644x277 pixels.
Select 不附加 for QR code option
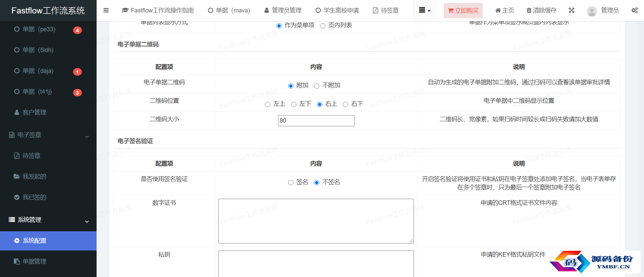317,86
